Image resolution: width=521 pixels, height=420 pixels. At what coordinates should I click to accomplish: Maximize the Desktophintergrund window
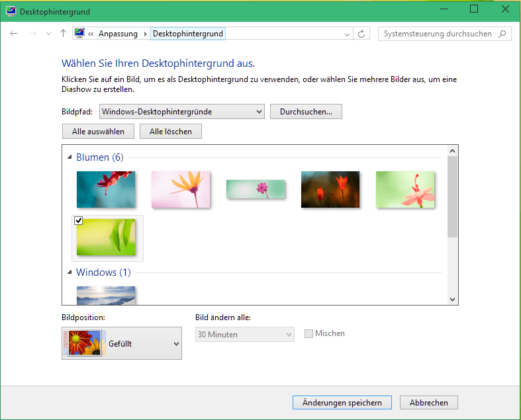pos(474,9)
